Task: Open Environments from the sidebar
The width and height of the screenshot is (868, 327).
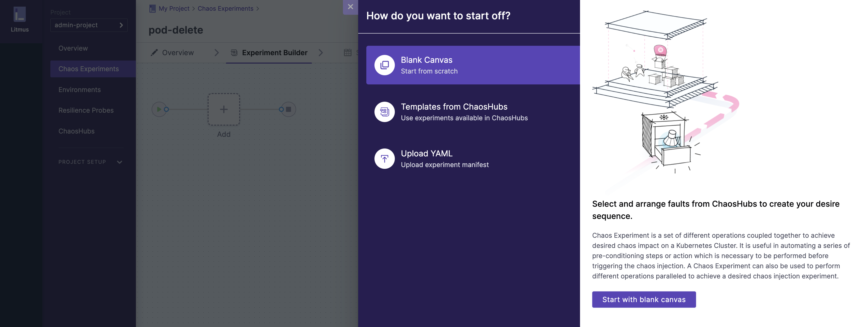Action: [80, 90]
